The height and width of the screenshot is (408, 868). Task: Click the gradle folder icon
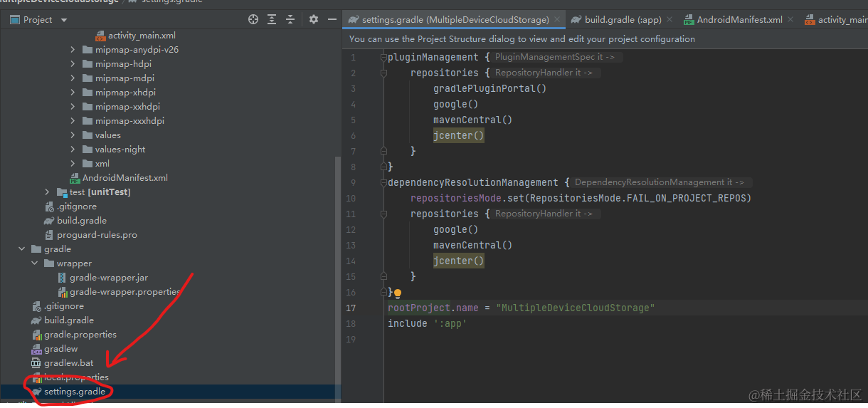(36, 249)
